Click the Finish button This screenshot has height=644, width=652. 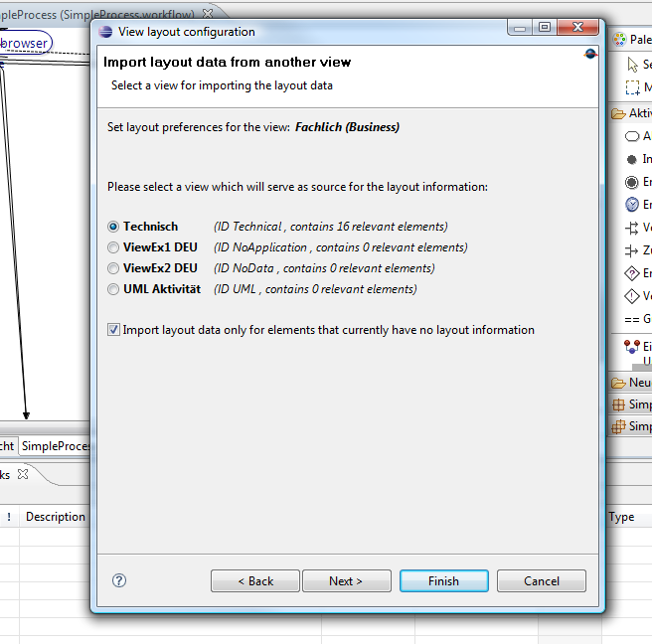[x=443, y=580]
